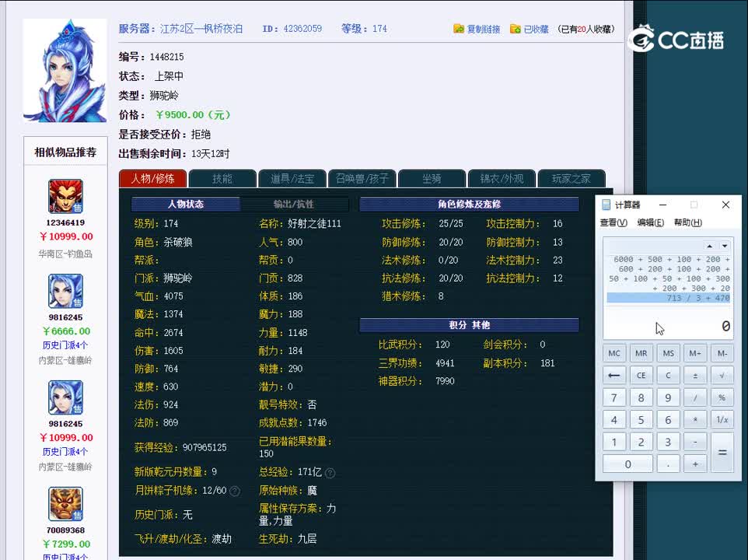Select the highlighted 713 / 3 + 470 history row
Image resolution: width=748 pixels, height=560 pixels.
click(x=669, y=298)
